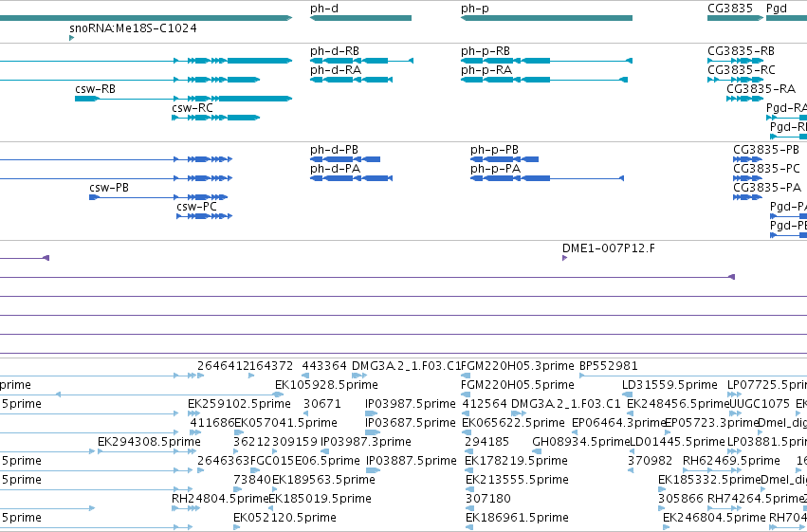The height and width of the screenshot is (532, 807).
Task: Select the ph-p-PA protein label
Action: (x=495, y=169)
